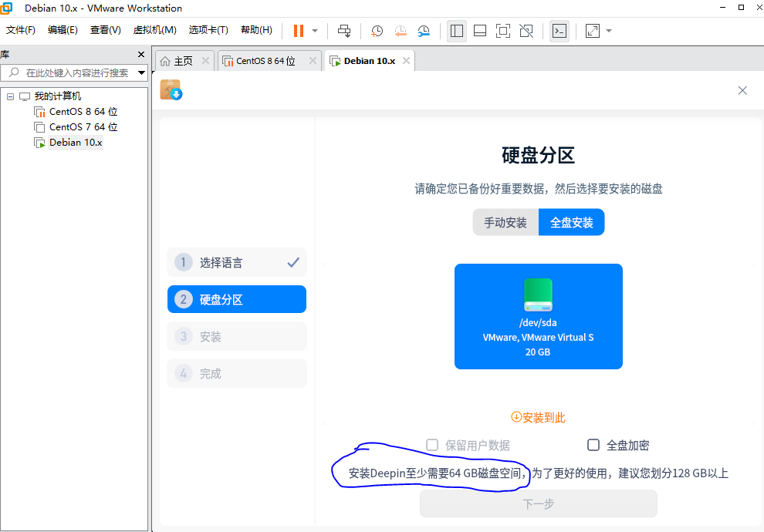This screenshot has height=532, width=764.
Task: Click step 1 选择语言 in the installer sidebar
Action: click(x=237, y=263)
